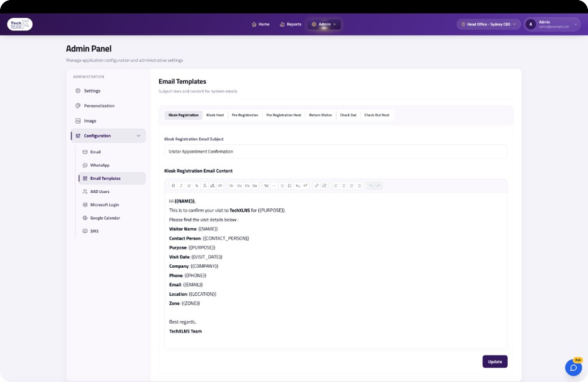This screenshot has height=382, width=588.
Task: Align text left
Action: [x=336, y=186]
